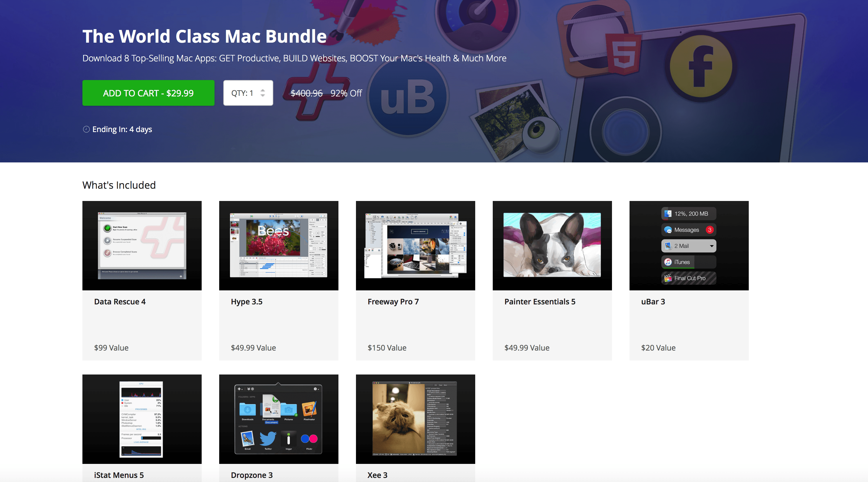
Task: Click the Final Cut Pro icon in the uBar preview
Action: [x=668, y=278]
